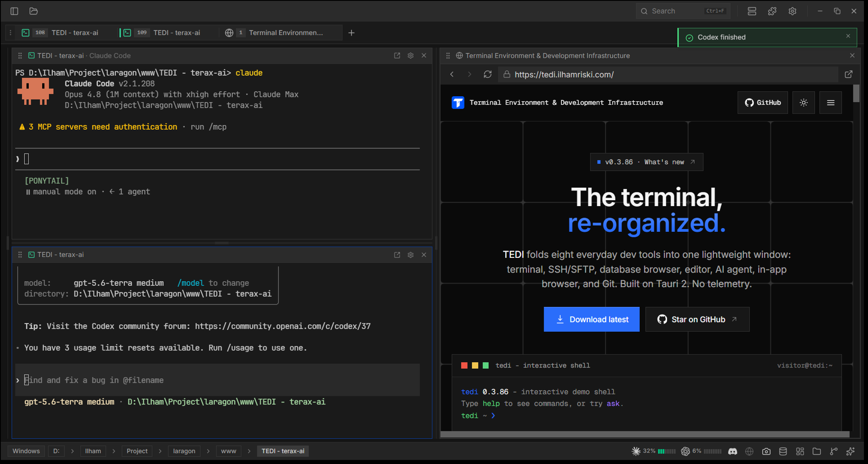Close the browser pane
868x464 pixels.
point(852,55)
